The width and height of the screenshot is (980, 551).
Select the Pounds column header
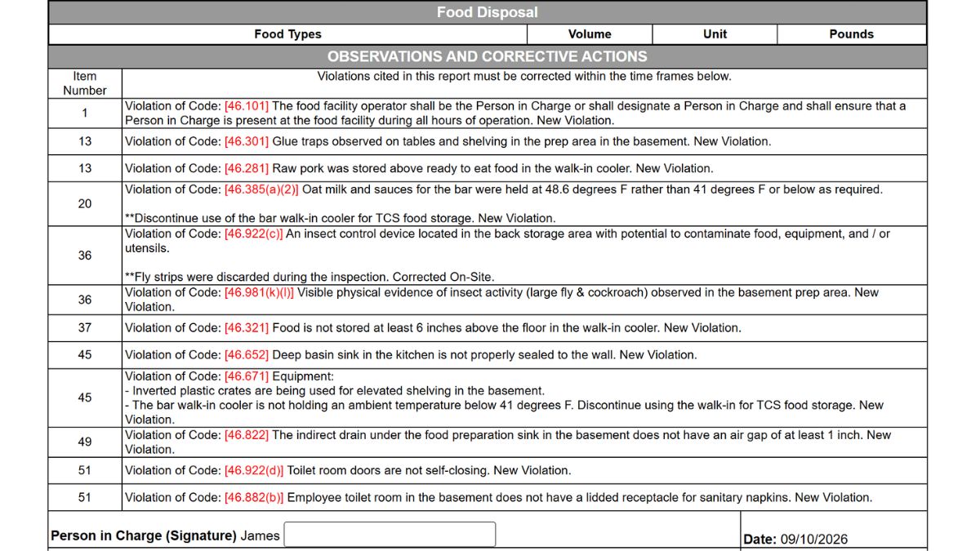(x=852, y=34)
